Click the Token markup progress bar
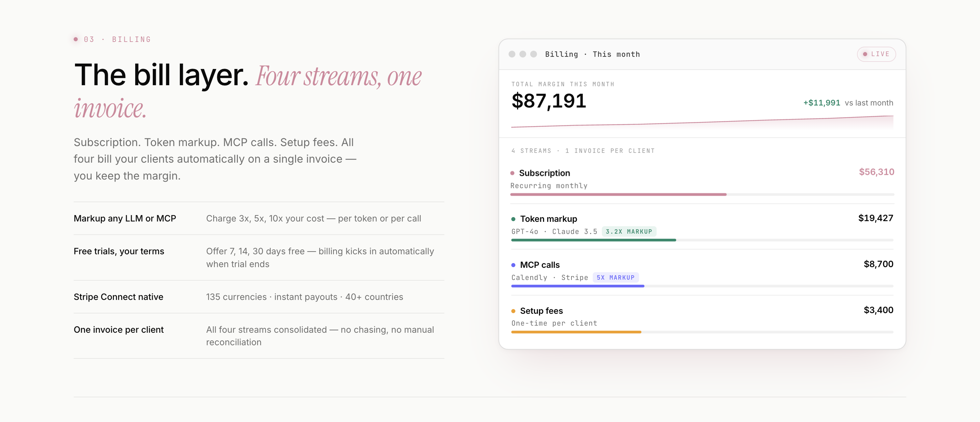 tap(702, 240)
